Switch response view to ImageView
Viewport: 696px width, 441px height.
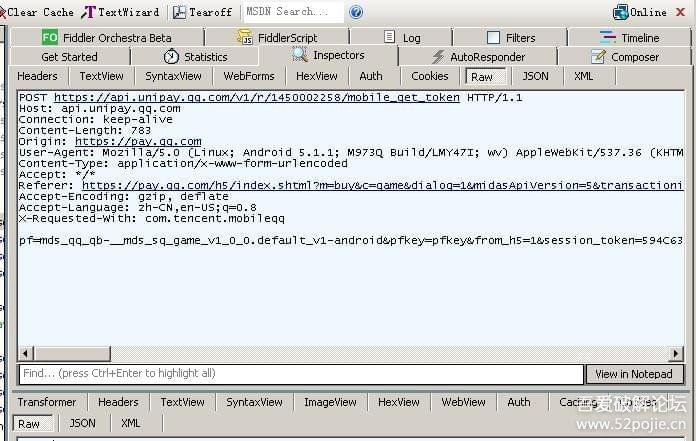pyautogui.click(x=330, y=402)
